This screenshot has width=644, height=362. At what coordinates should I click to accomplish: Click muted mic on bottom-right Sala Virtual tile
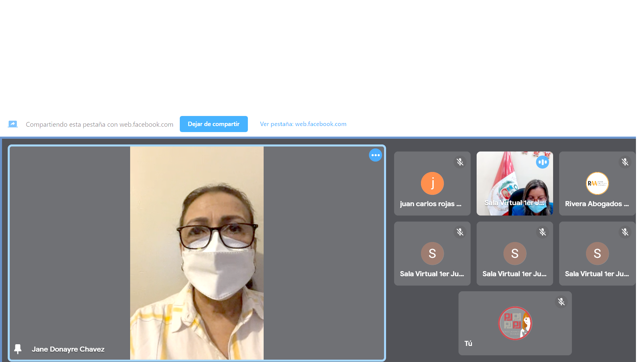[x=625, y=232]
